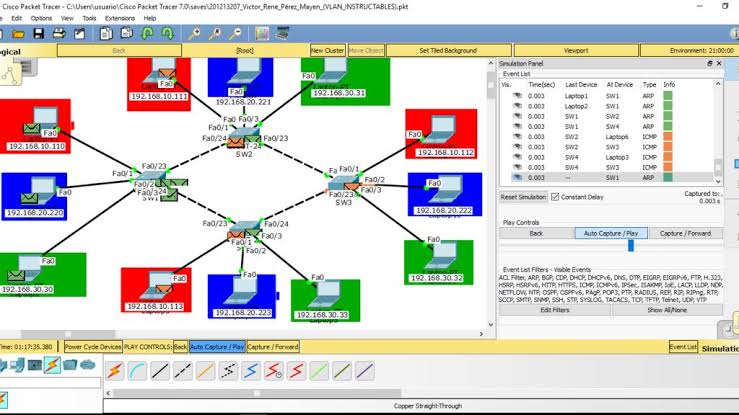
Task: Open the Extensions menu
Action: [120, 18]
